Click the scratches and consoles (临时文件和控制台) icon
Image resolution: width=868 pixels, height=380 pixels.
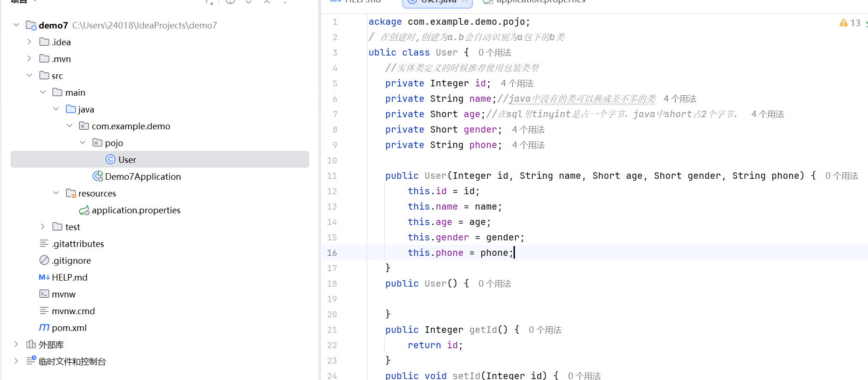[x=31, y=361]
